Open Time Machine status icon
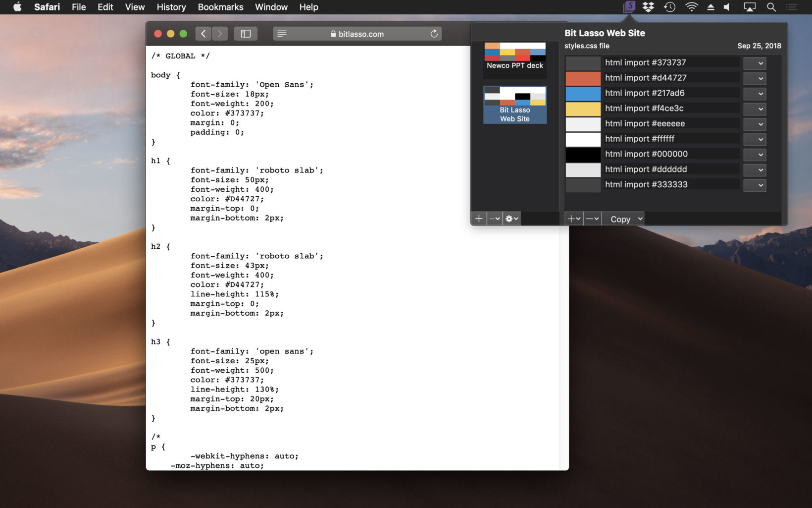Image resolution: width=812 pixels, height=508 pixels. pyautogui.click(x=669, y=7)
